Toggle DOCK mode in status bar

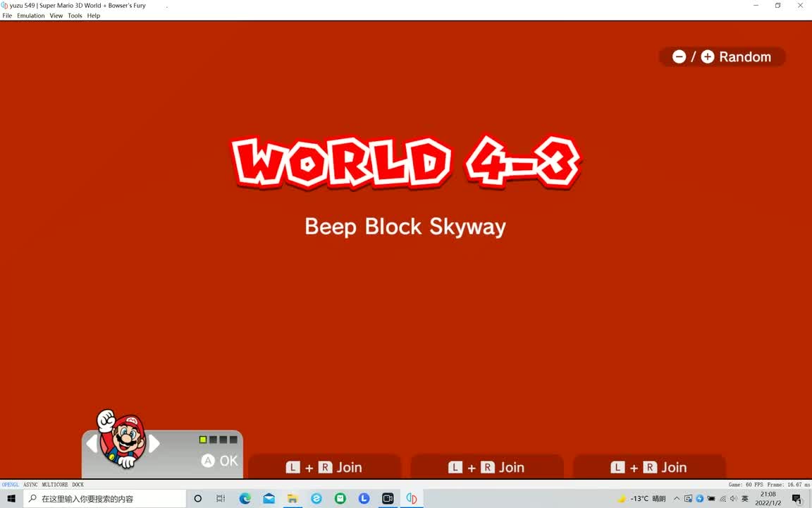point(78,485)
